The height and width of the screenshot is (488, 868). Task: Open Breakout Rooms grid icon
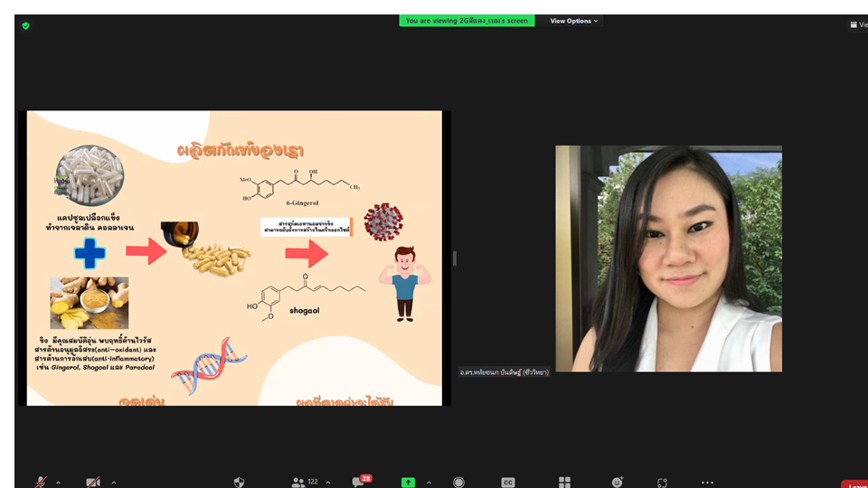tap(564, 483)
